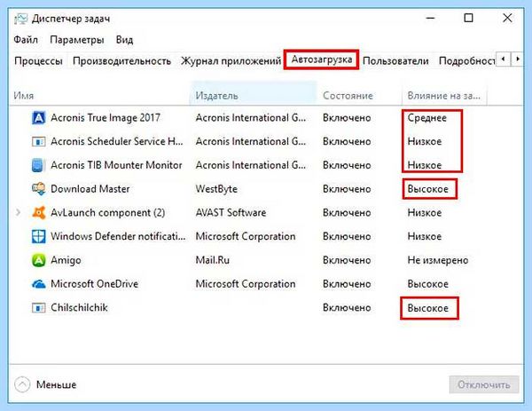Click the Отключить button

tap(484, 384)
